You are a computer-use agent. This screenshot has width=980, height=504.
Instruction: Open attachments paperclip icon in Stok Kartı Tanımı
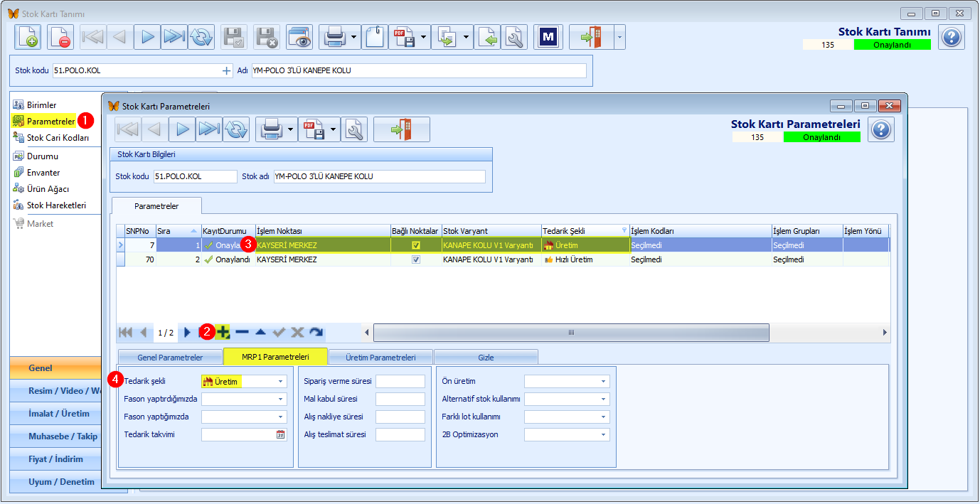[375, 37]
